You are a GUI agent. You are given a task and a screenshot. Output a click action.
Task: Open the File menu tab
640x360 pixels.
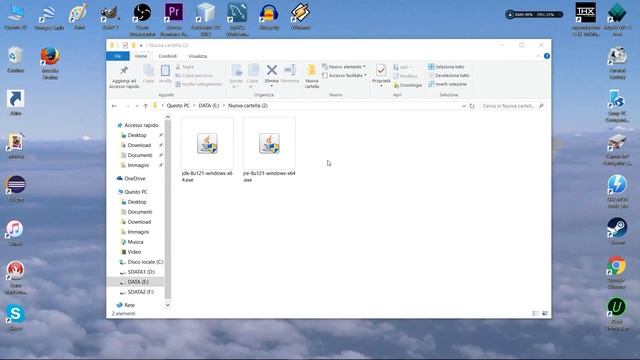point(118,56)
